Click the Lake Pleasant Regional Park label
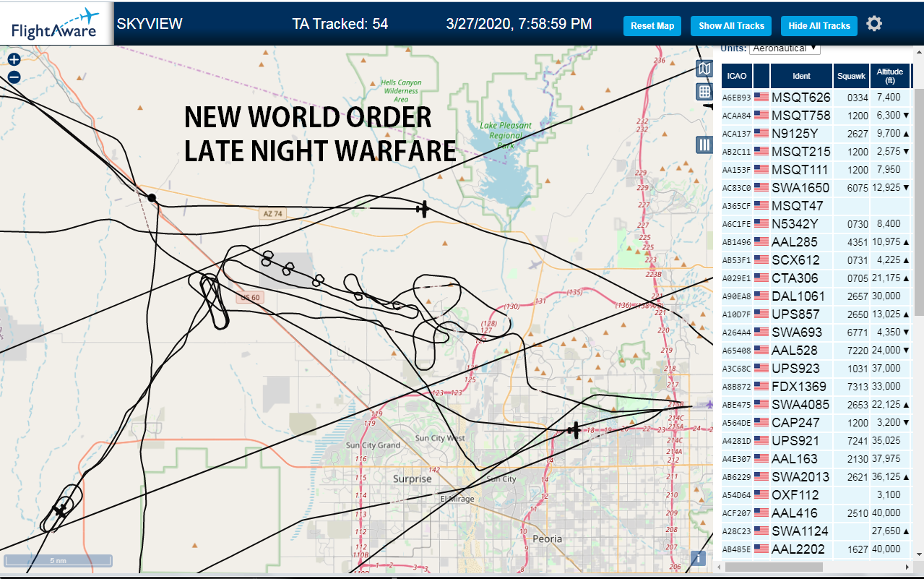 pos(505,135)
